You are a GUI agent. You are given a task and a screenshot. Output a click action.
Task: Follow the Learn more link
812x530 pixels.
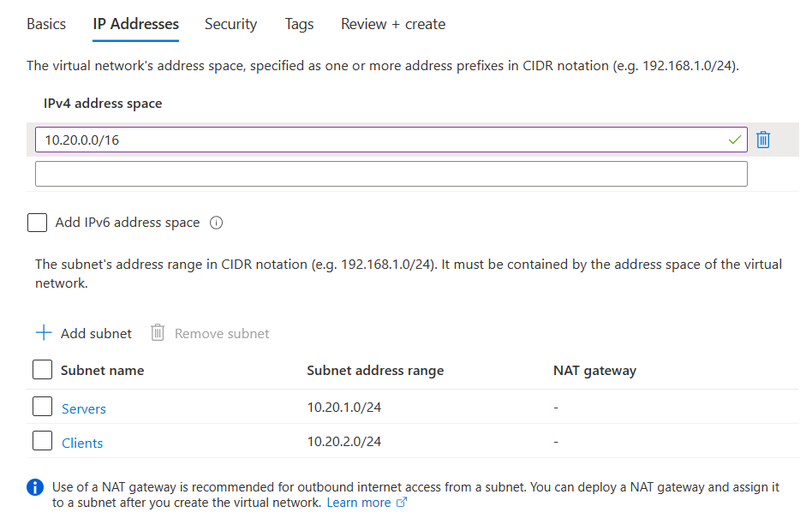[x=359, y=503]
